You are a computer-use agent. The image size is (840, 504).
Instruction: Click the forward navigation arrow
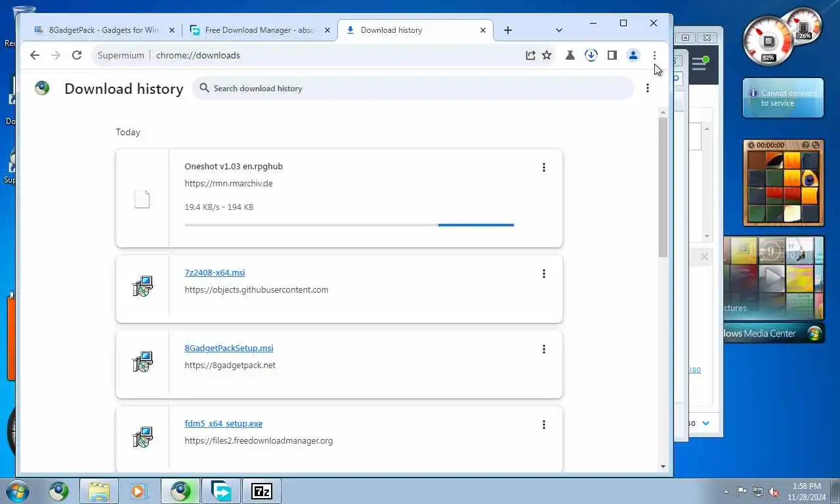pos(56,55)
